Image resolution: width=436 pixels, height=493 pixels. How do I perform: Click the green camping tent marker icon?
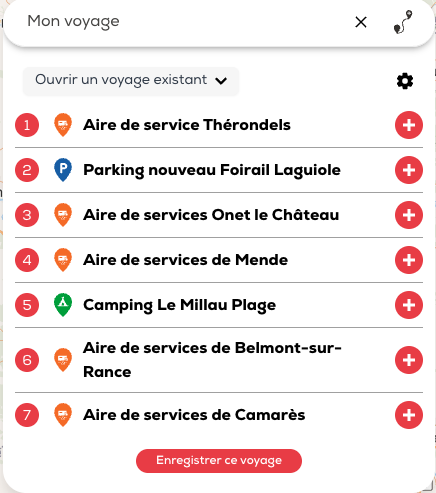click(63, 305)
